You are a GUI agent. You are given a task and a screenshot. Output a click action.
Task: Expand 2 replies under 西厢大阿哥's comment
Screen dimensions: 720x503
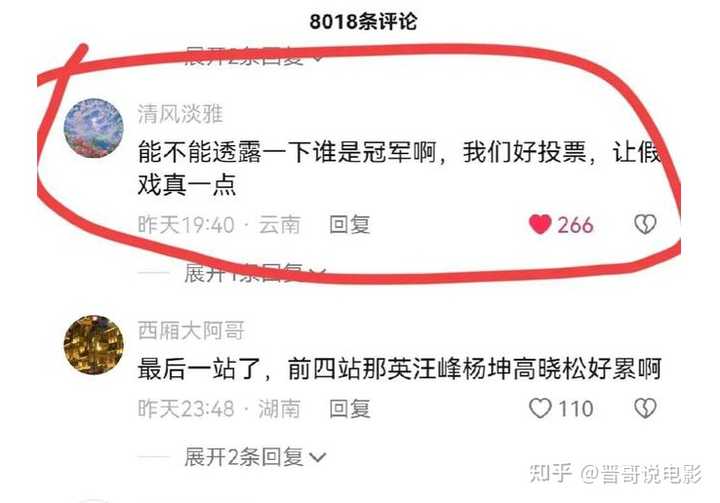[x=255, y=457]
